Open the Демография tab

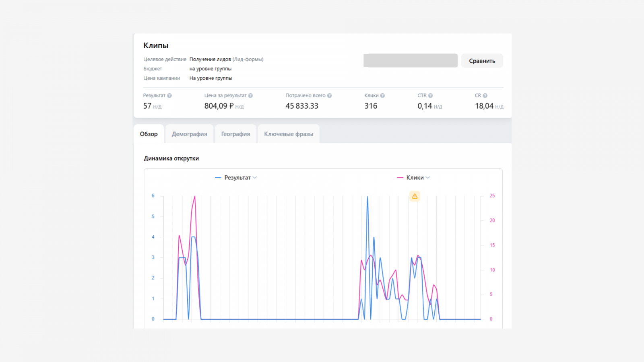pos(189,134)
